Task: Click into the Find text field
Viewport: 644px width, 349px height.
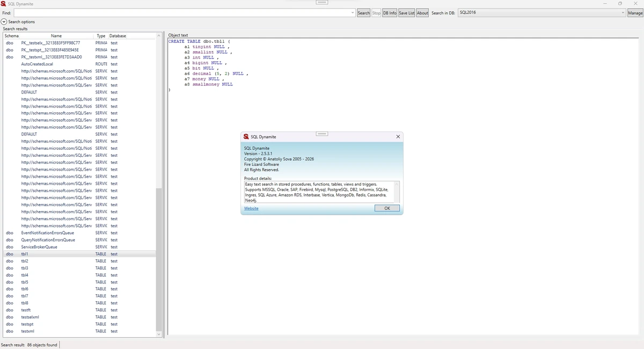Action: tap(181, 13)
